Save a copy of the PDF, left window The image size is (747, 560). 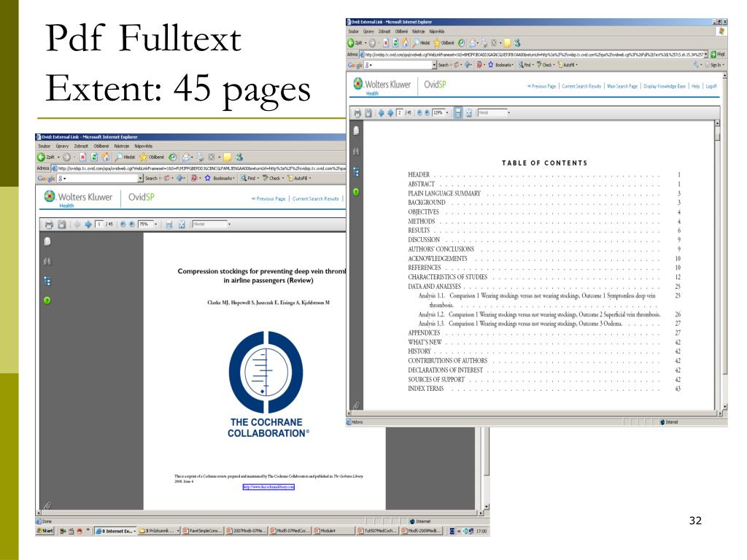pyautogui.click(x=61, y=225)
